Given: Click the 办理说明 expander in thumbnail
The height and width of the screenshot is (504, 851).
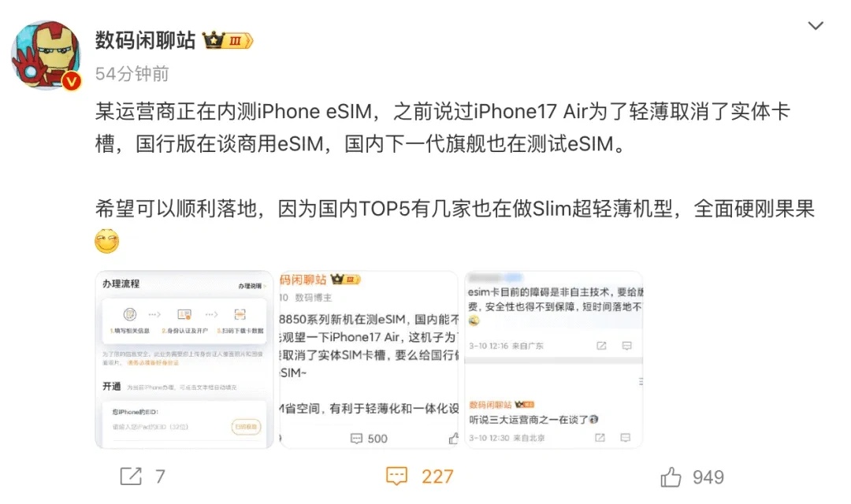Looking at the screenshot, I should [x=252, y=285].
